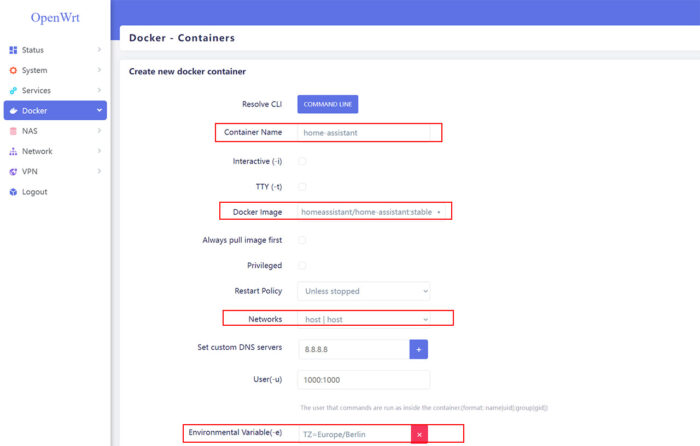
Task: Click the Docker whale icon
Action: pyautogui.click(x=13, y=111)
